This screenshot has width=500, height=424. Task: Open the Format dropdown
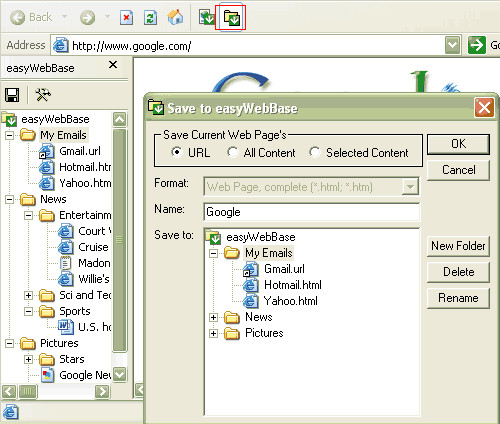(x=410, y=187)
